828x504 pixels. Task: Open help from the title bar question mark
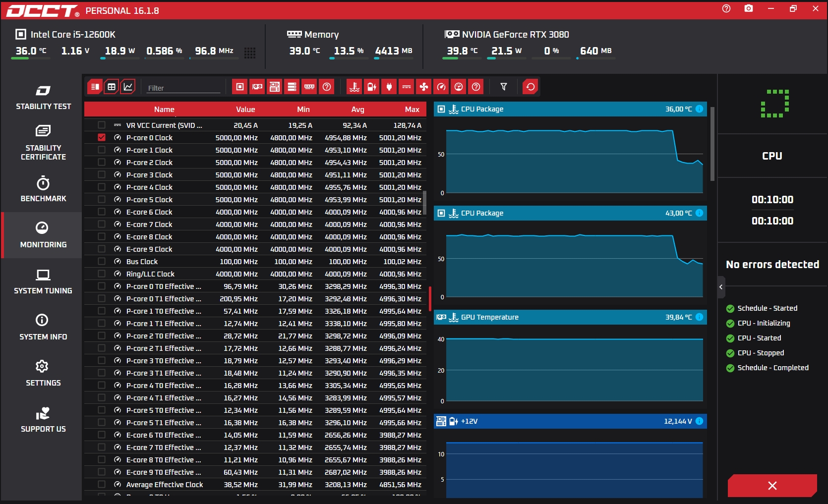tap(726, 8)
